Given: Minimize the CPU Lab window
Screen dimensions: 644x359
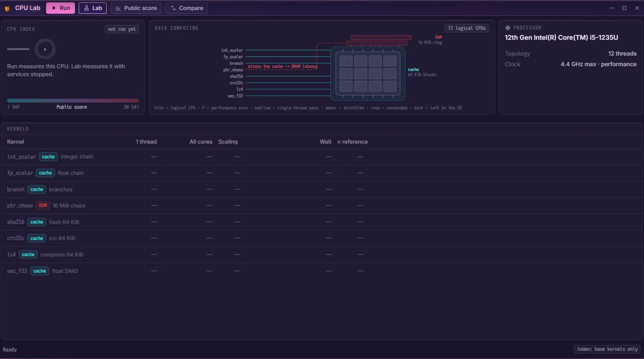Looking at the screenshot, I should [612, 8].
